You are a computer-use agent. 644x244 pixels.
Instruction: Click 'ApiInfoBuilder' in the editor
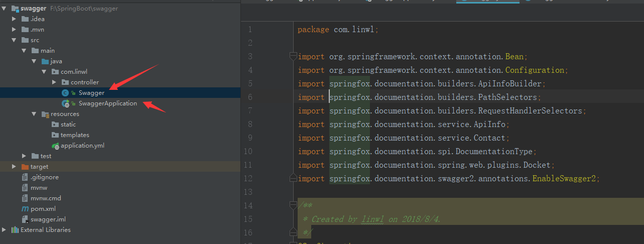pyautogui.click(x=509, y=84)
